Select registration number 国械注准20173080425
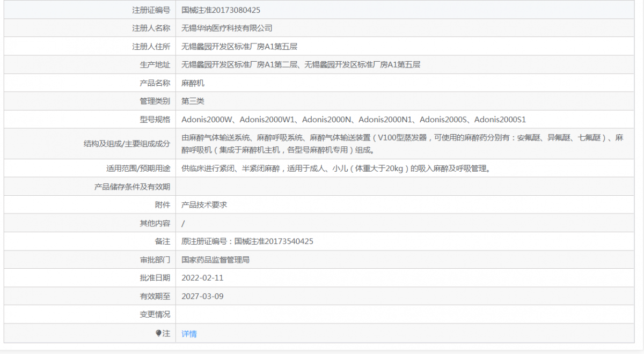This screenshot has height=354, width=644. 221,10
